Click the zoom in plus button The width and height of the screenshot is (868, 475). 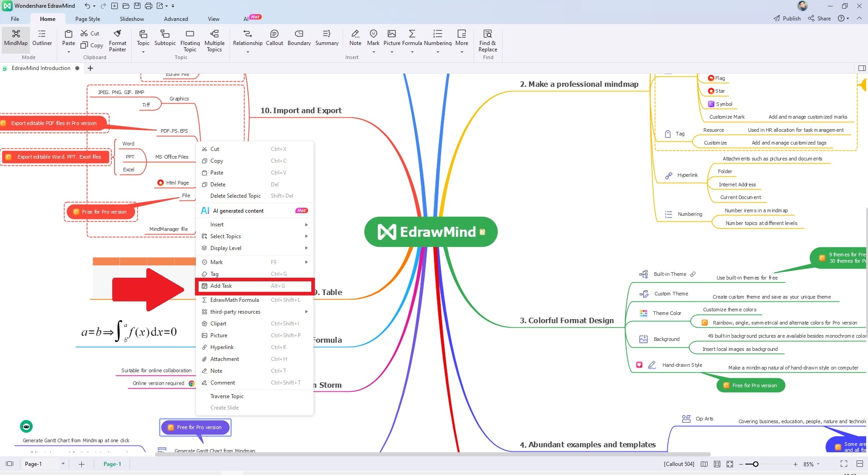(x=795, y=464)
